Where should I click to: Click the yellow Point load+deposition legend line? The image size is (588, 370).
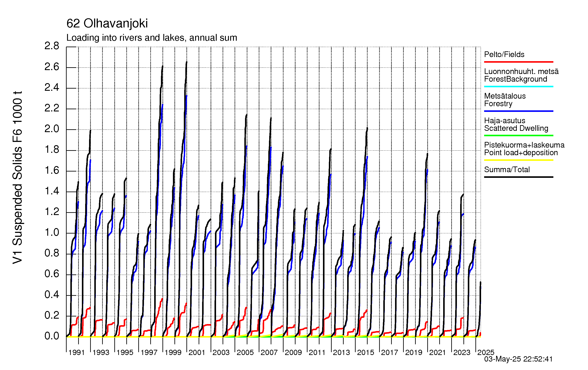pyautogui.click(x=518, y=160)
